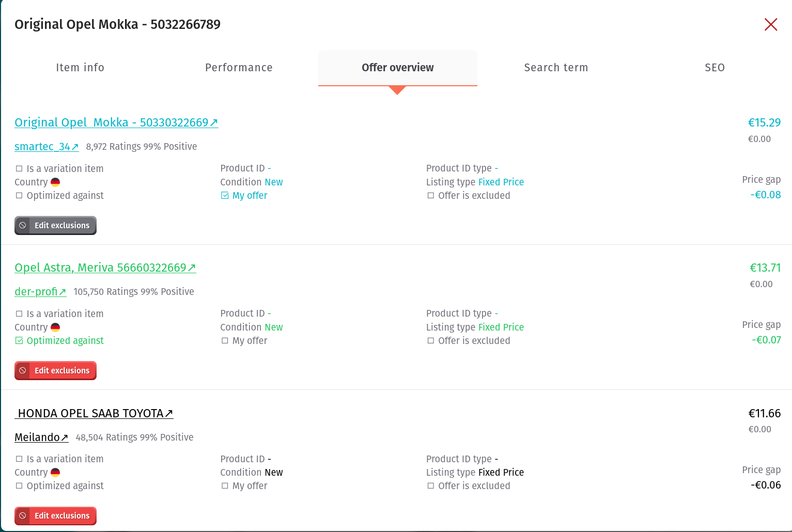Click the red X close icon

click(x=770, y=24)
